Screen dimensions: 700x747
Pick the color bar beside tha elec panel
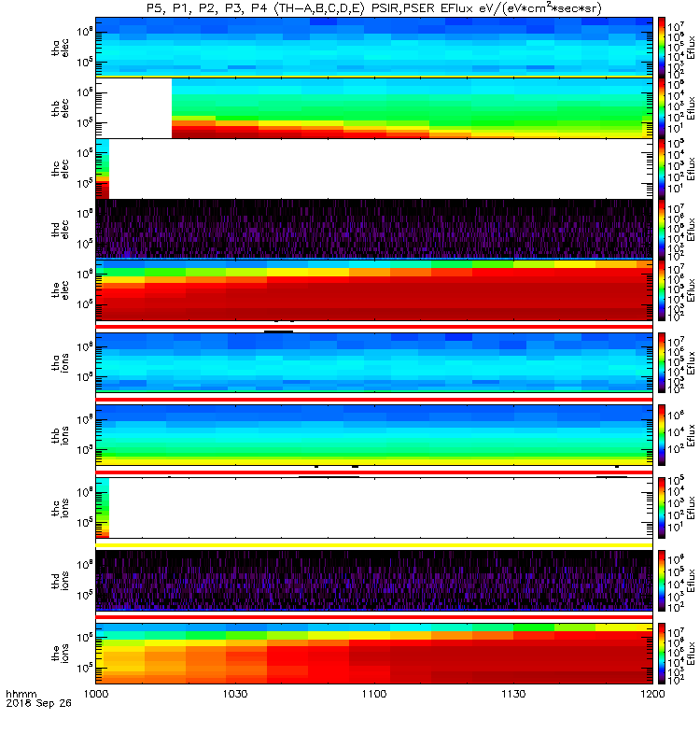coord(662,48)
